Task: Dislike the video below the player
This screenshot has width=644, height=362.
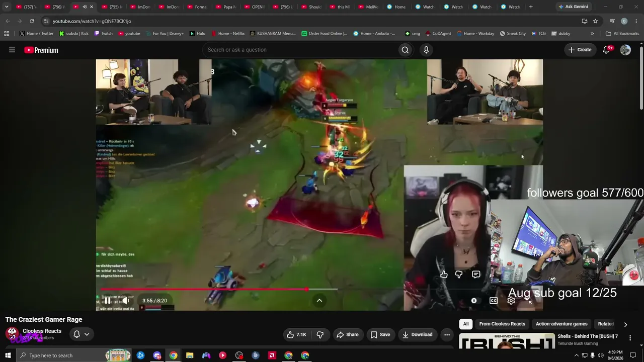Action: 320,335
